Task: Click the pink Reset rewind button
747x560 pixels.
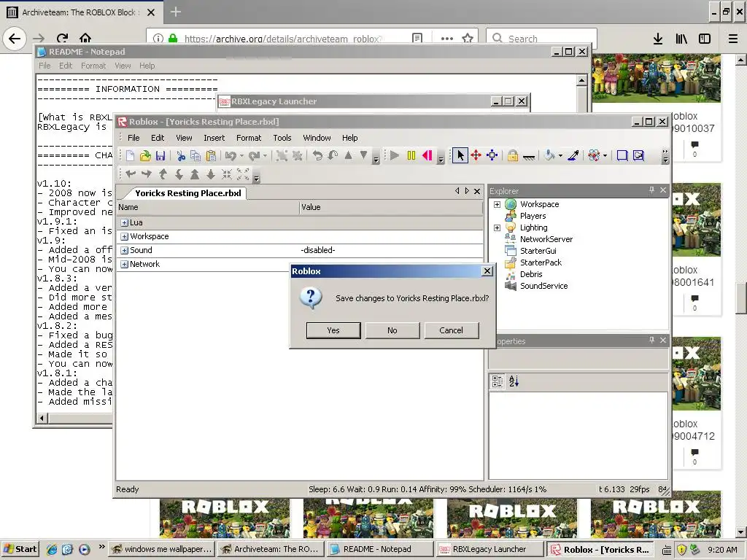Action: [x=427, y=155]
